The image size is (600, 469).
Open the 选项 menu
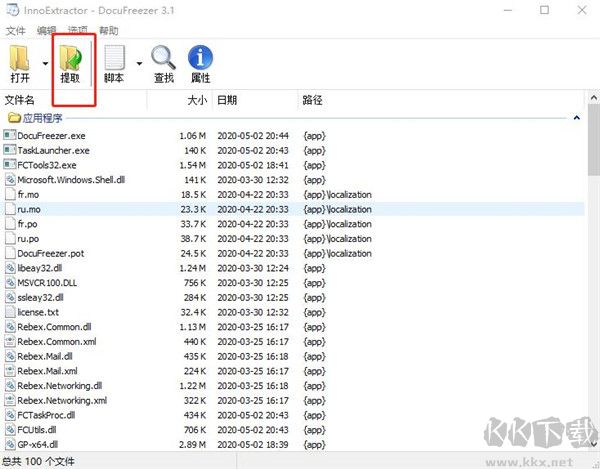coord(78,31)
